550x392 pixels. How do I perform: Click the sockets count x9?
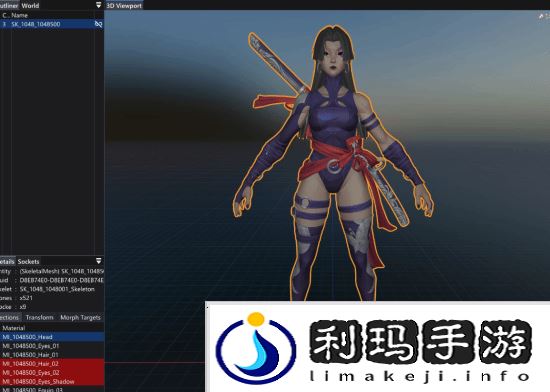pos(23,307)
